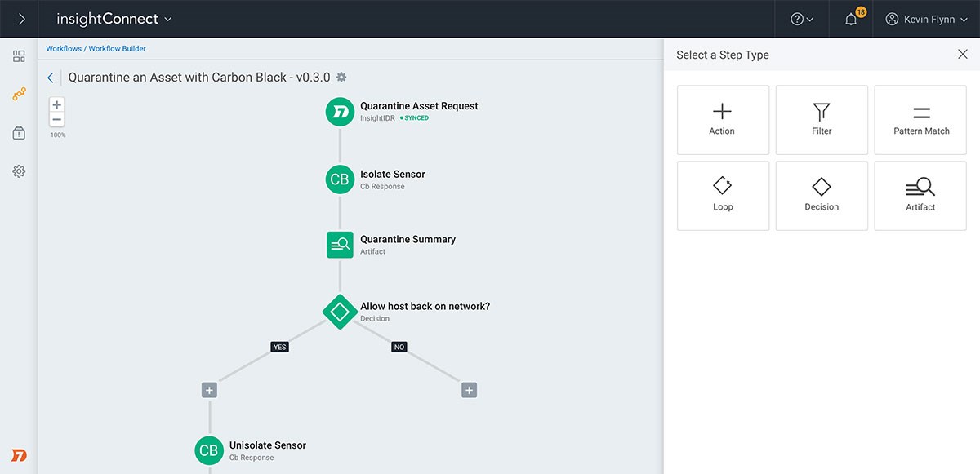Click the workflow title Quarantine an Asset
This screenshot has height=474, width=980.
pyautogui.click(x=199, y=78)
